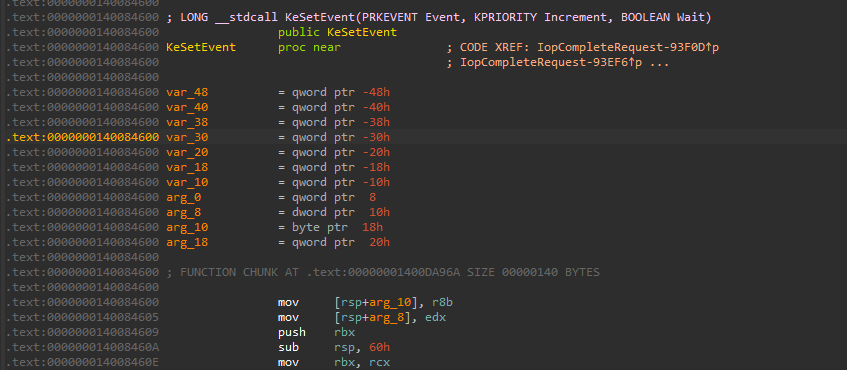
Task: Select the arg_0 argument name
Action: pyautogui.click(x=184, y=197)
